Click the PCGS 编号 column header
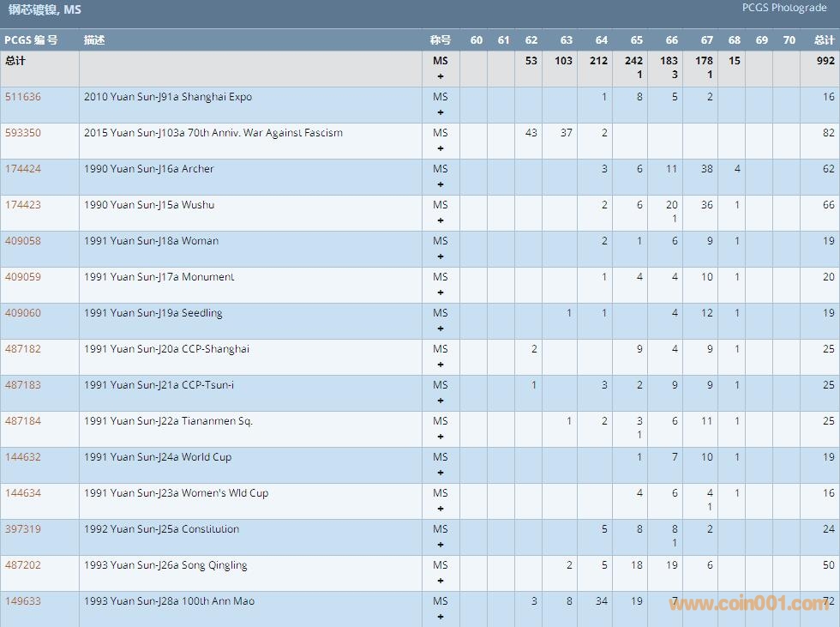 (31, 40)
